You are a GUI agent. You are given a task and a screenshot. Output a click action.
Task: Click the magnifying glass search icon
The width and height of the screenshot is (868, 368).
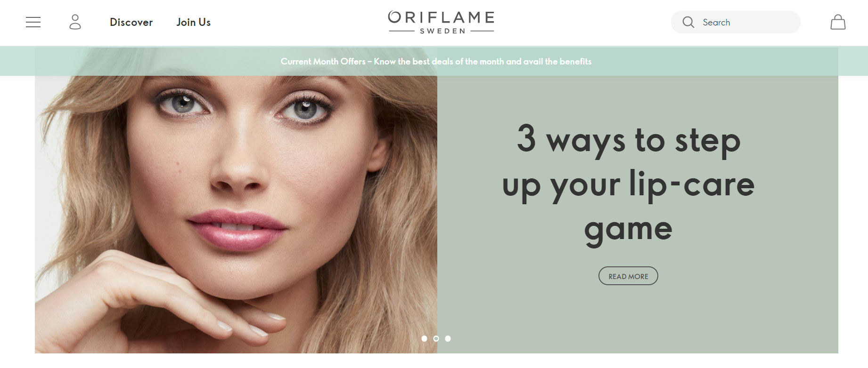pos(688,22)
